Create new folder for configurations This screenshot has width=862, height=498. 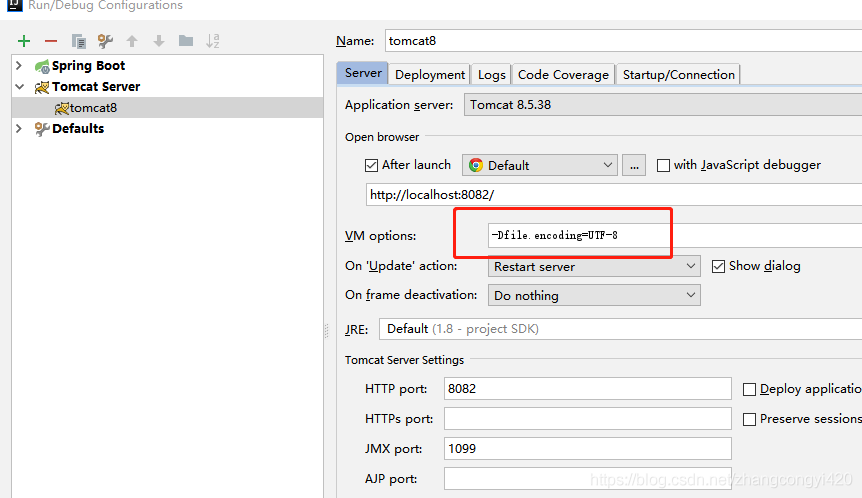click(x=186, y=41)
